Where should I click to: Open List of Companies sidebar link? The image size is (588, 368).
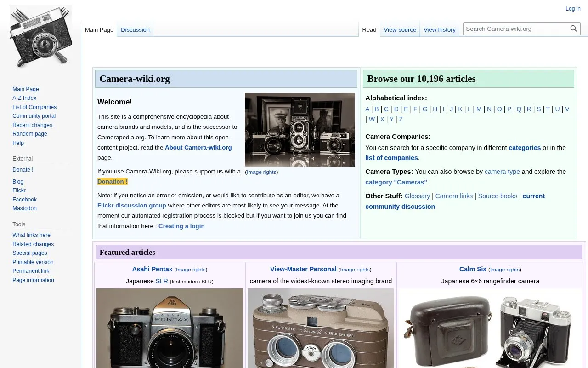(34, 107)
